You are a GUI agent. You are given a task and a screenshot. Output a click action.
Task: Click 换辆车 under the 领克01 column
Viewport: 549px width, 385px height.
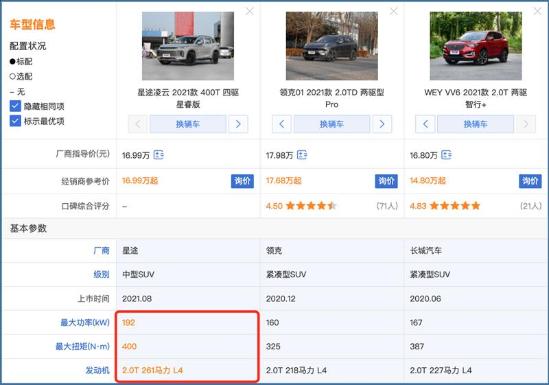pos(332,124)
